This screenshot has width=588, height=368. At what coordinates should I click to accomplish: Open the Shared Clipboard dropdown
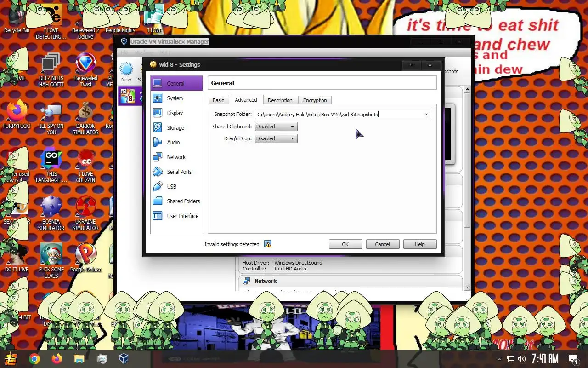[276, 126]
